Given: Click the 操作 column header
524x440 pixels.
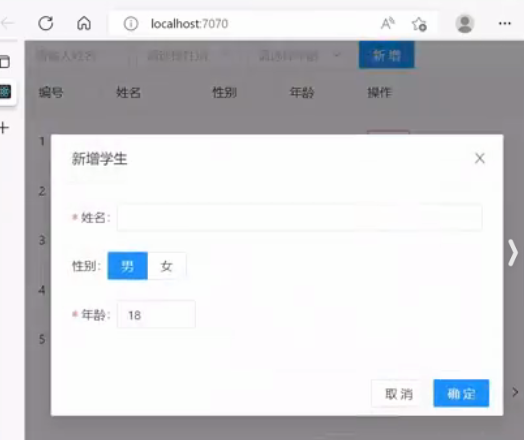Looking at the screenshot, I should (380, 93).
